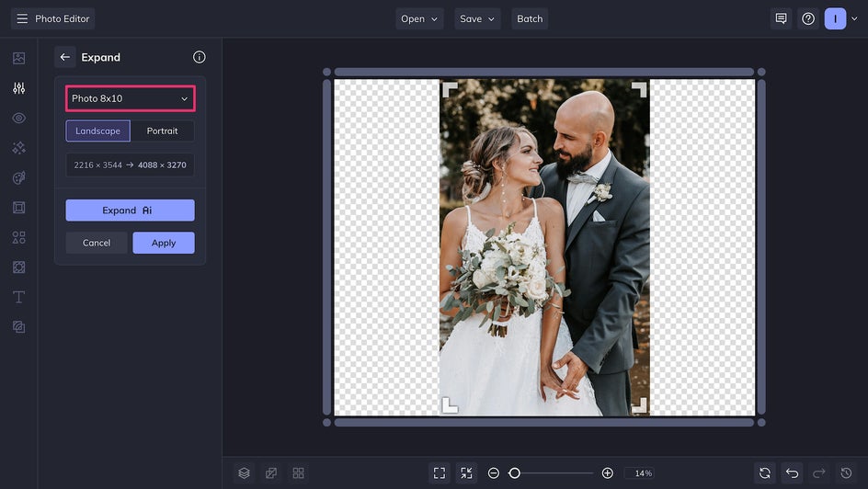
Task: Click the wedding couple photo on canvas
Action: [x=544, y=247]
